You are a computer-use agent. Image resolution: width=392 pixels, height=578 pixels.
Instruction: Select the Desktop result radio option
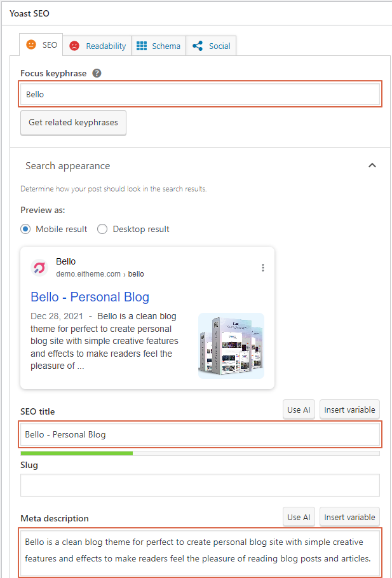[x=102, y=229]
